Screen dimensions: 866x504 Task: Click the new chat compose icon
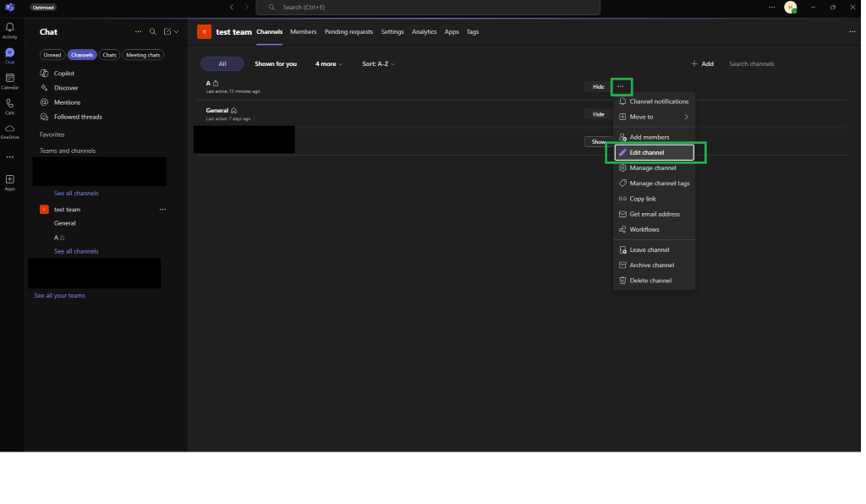point(167,31)
